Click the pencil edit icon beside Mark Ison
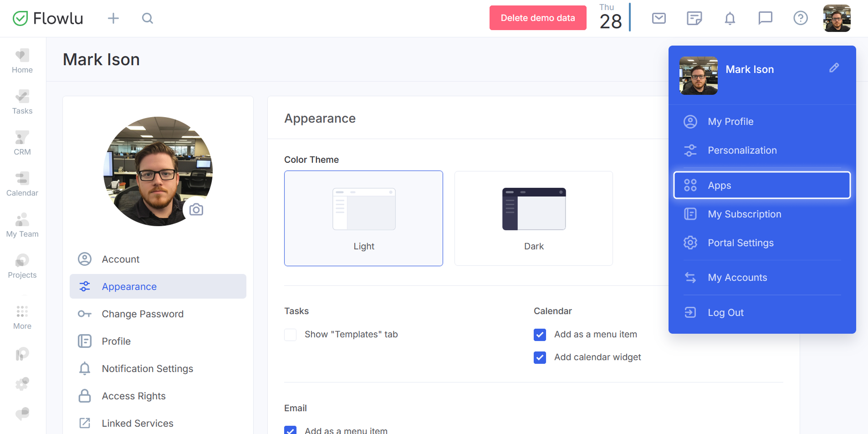This screenshot has width=868, height=434. point(834,68)
